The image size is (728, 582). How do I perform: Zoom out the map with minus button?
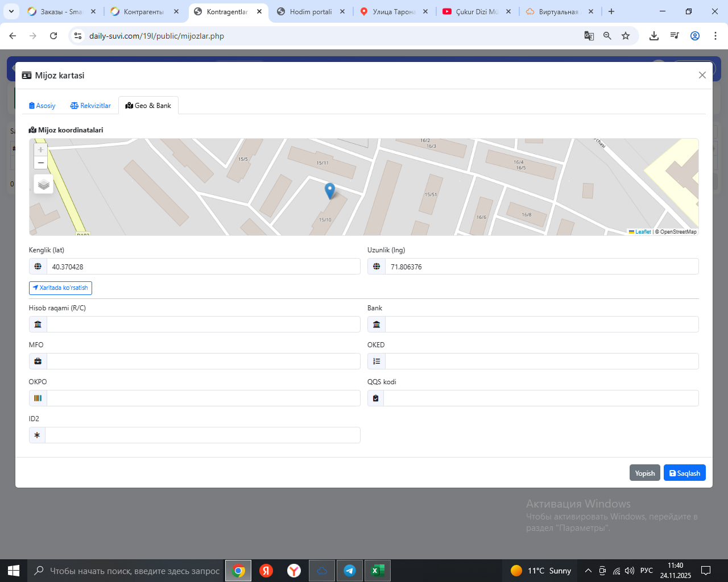tap(40, 163)
